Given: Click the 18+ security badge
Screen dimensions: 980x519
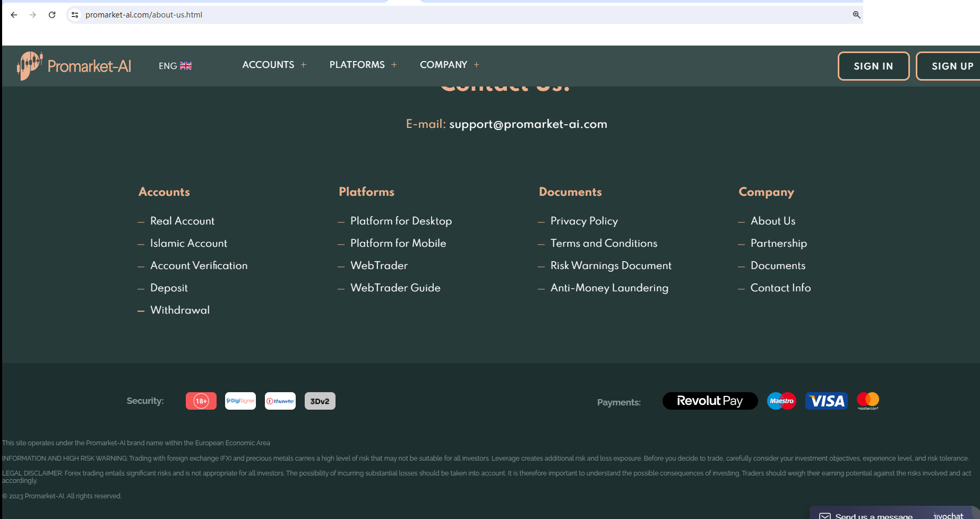Looking at the screenshot, I should 201,401.
